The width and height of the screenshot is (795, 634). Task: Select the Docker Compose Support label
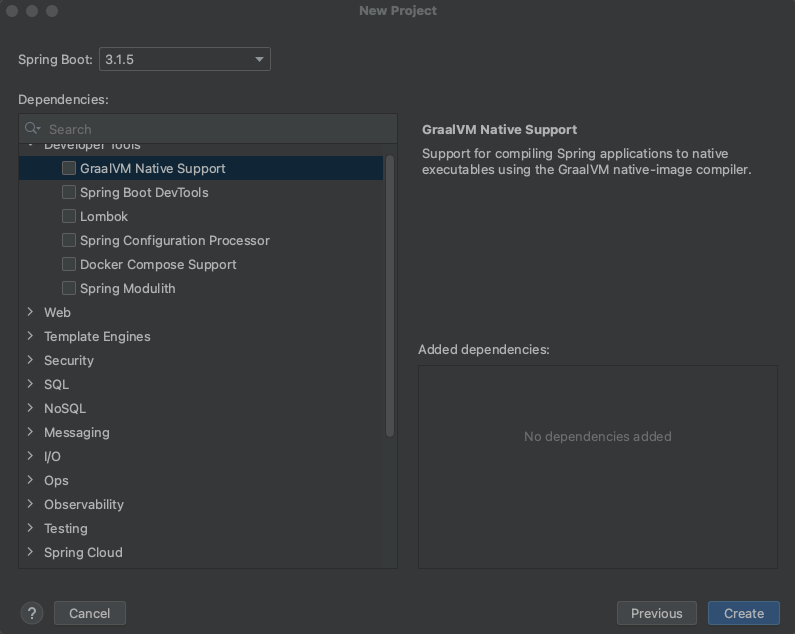158,265
